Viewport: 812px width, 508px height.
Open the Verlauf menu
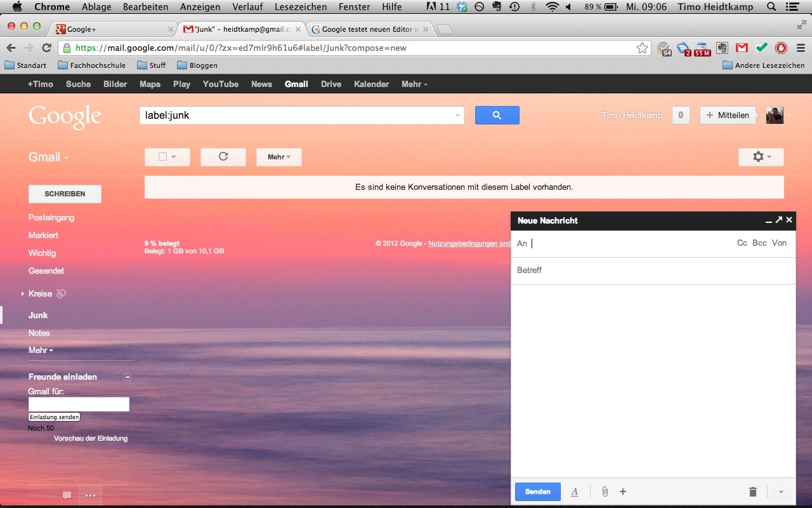(247, 7)
